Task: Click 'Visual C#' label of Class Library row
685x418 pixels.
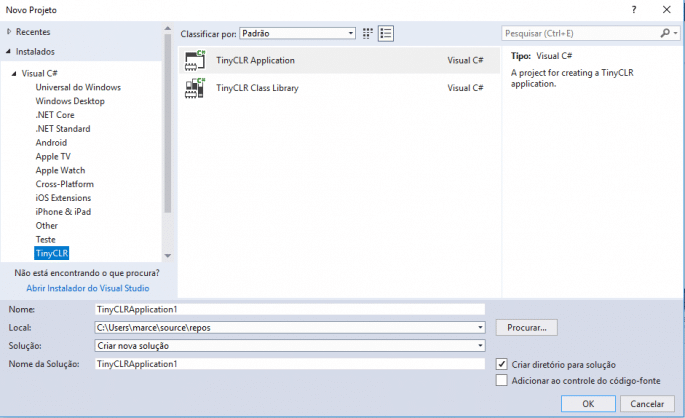Action: (x=465, y=88)
